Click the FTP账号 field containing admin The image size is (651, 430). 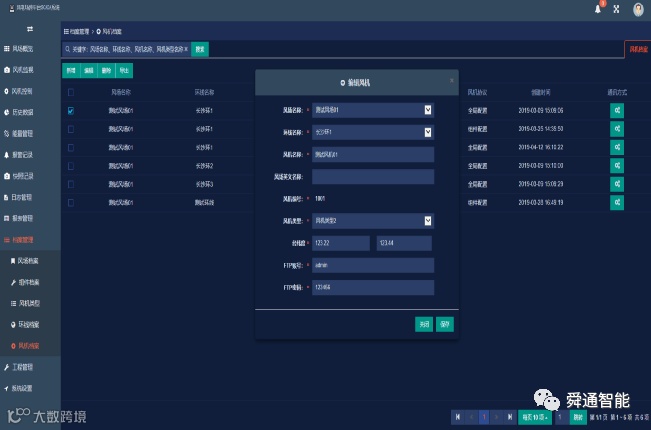(x=373, y=265)
